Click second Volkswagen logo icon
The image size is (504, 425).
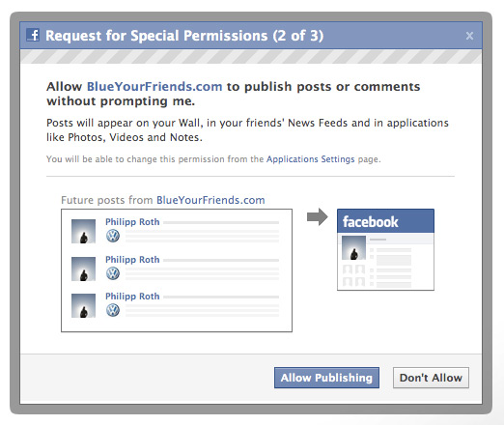coord(113,273)
